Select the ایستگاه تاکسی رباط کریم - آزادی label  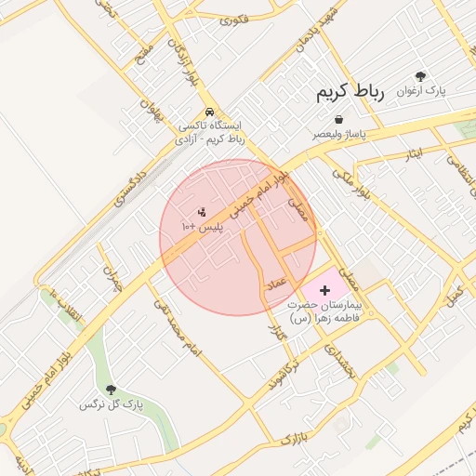(x=210, y=133)
